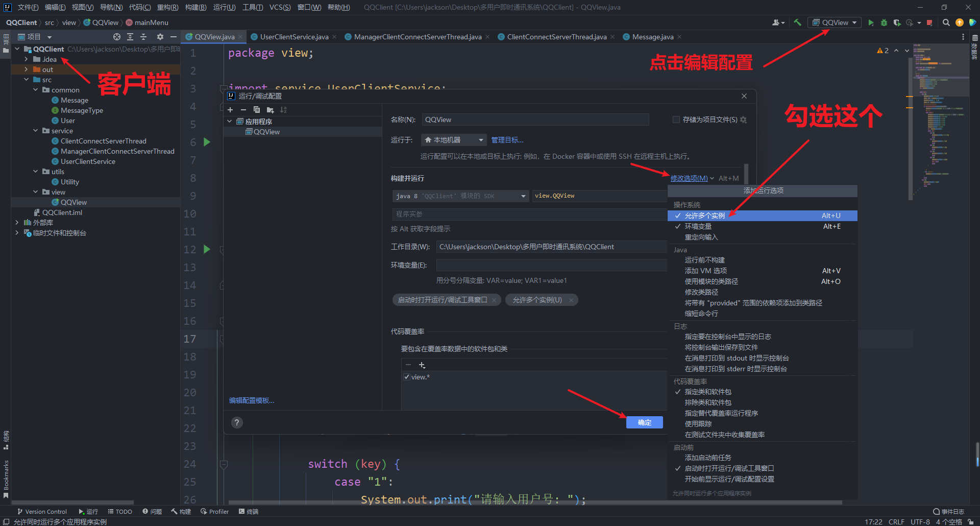Collapse the service folder in project tree
Screen dimensions: 980x526
tap(36, 131)
